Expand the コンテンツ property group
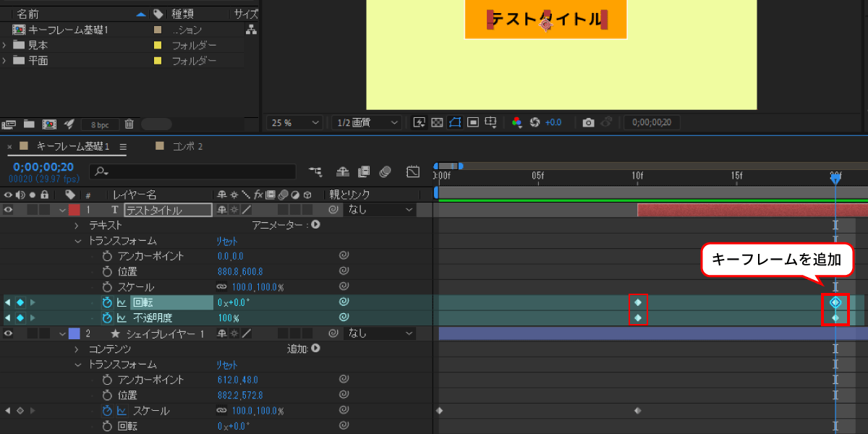Screen dimensions: 868x434 coord(77,349)
